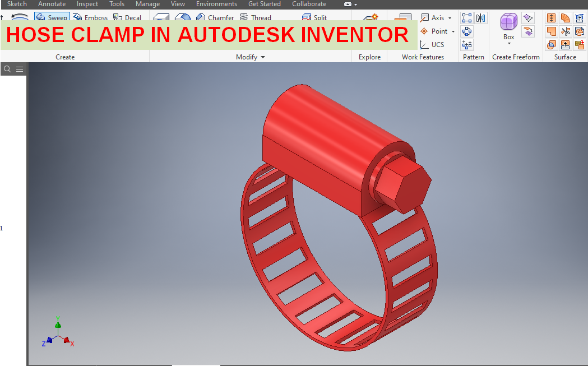Click the Rectangular Pattern icon
The height and width of the screenshot is (366, 588).
click(x=467, y=18)
